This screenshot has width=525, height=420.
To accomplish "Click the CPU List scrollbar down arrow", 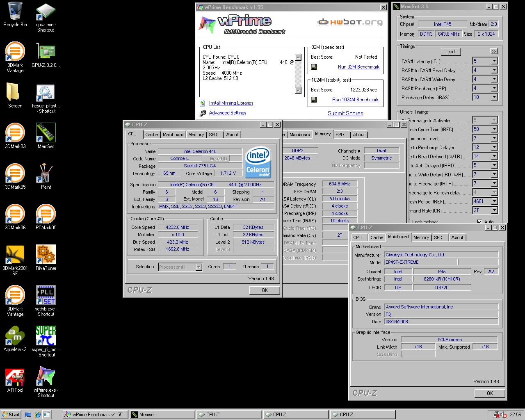I will coord(298,91).
